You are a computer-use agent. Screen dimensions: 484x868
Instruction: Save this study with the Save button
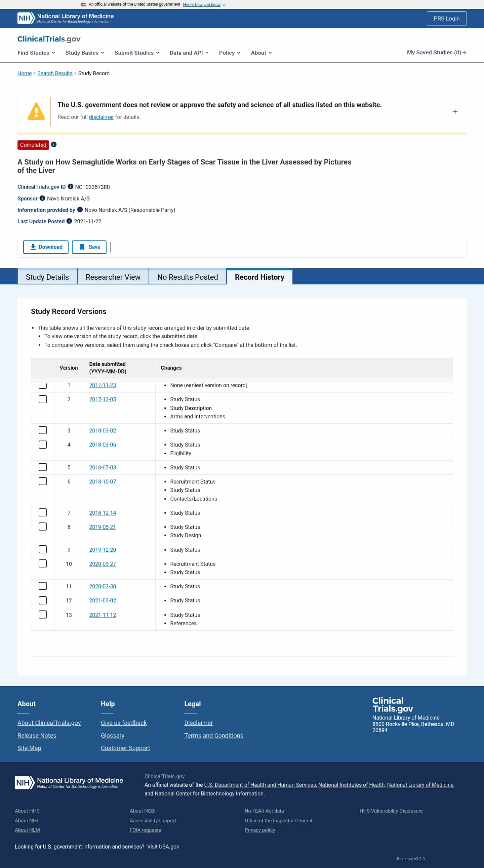tap(89, 247)
